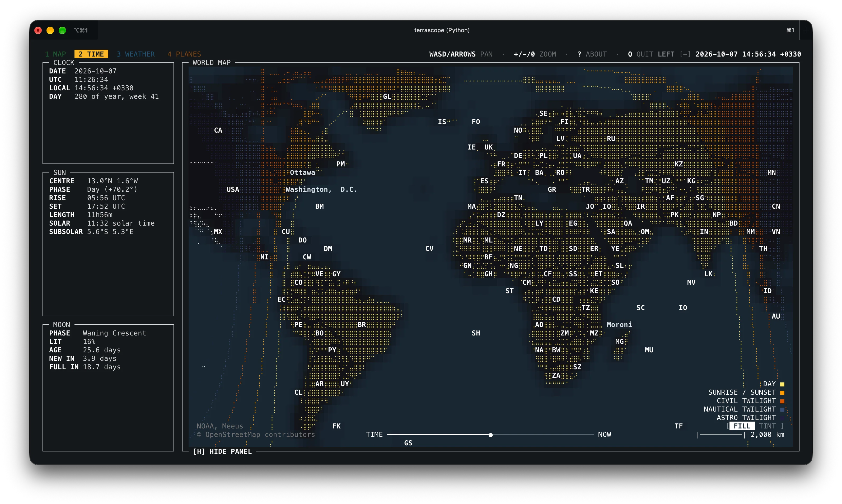Click the SUNRISE / SUNSET legend swatch
Viewport: 842px width, 504px height.
point(782,393)
